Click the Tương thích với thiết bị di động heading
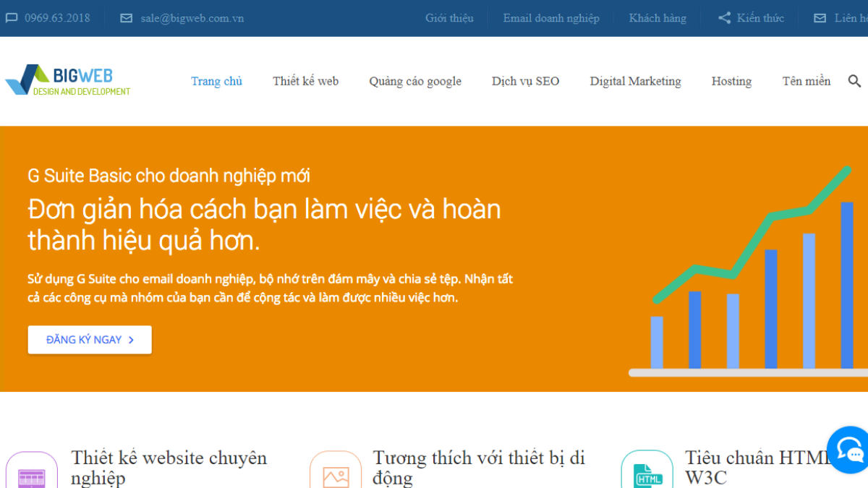This screenshot has width=868, height=488. pos(479,468)
